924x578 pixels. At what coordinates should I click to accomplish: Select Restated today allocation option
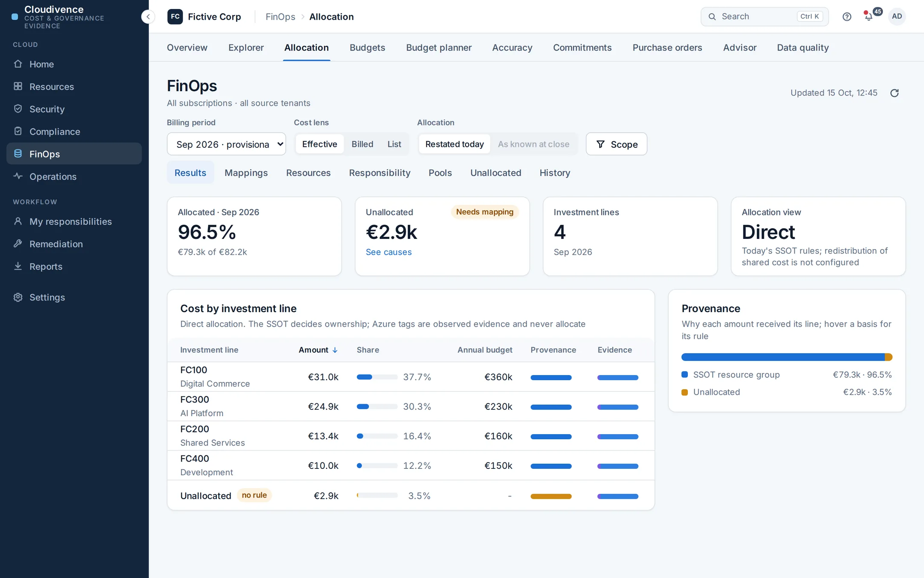click(x=454, y=144)
